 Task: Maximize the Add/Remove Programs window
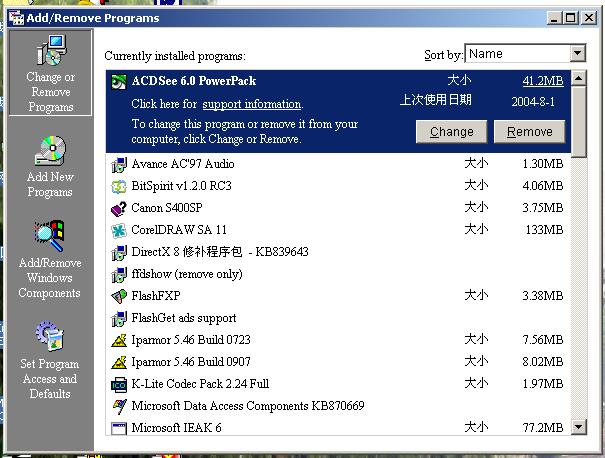click(571, 18)
